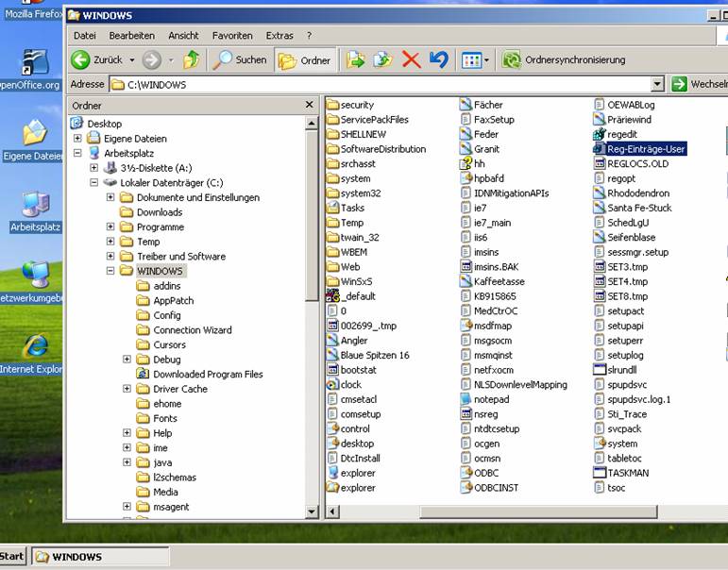Viewport: 728px width, 570px height.
Task: Click the blue undo arrow icon
Action: (439, 59)
